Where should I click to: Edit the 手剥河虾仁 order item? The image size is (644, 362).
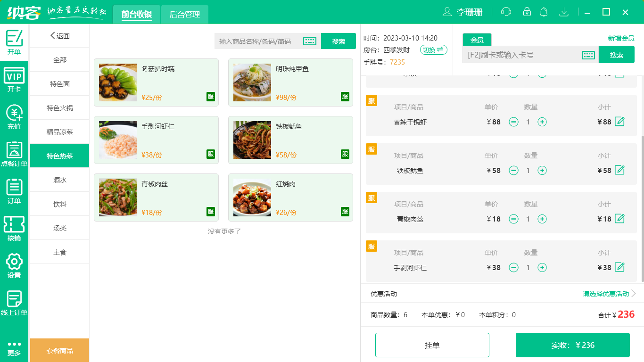620,267
